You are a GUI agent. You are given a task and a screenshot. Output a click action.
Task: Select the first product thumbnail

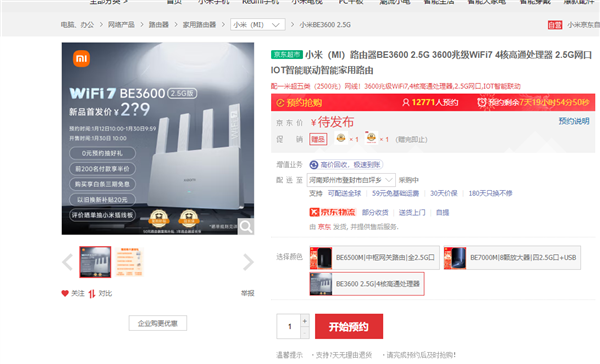95,262
